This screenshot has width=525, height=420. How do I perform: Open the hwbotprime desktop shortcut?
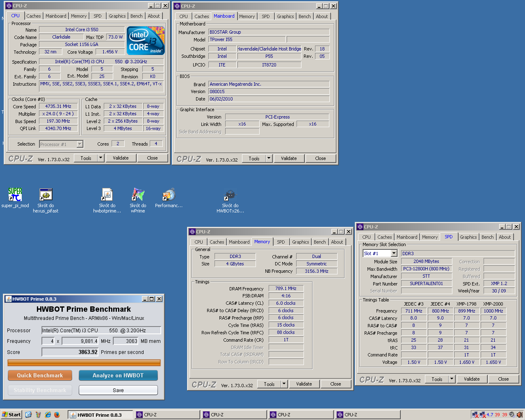[x=107, y=201]
